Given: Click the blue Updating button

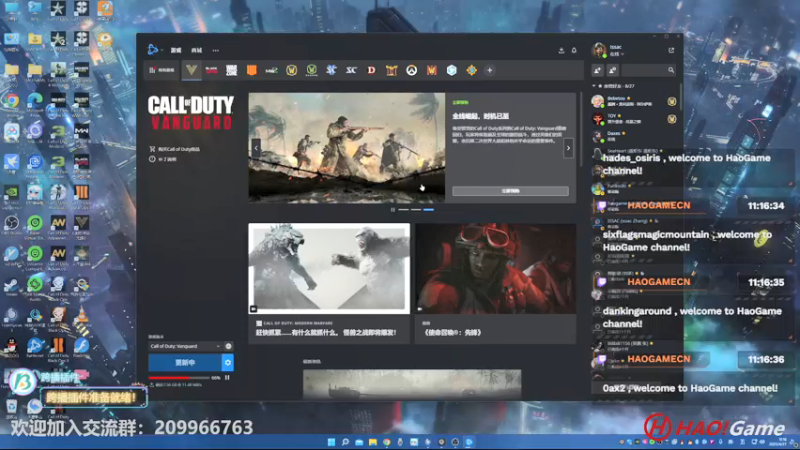Looking at the screenshot, I should (x=185, y=363).
